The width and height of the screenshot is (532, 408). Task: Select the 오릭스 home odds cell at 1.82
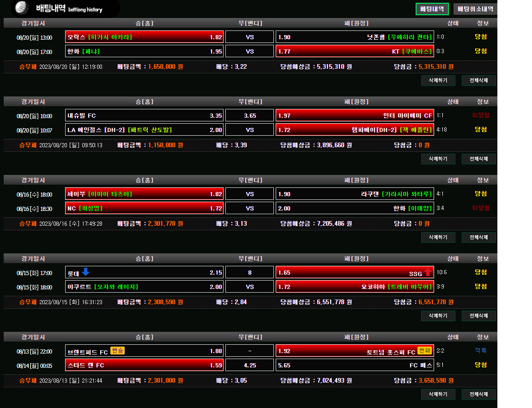145,37
